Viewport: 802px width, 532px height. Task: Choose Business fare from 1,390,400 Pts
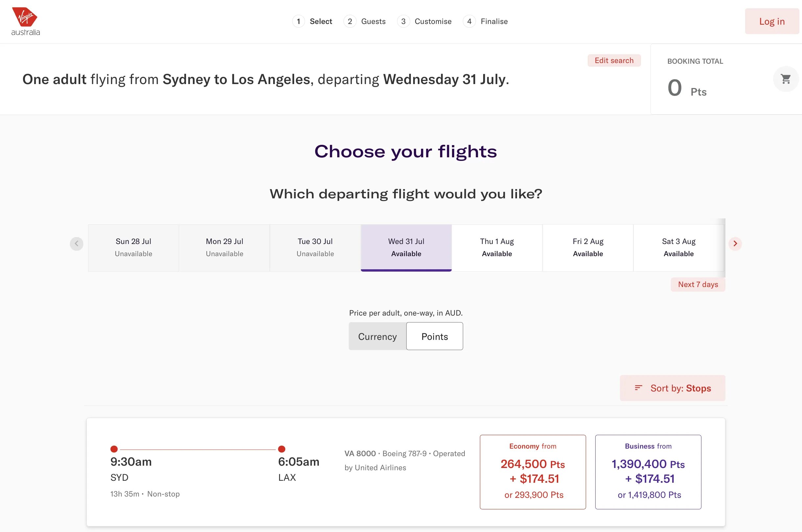point(648,472)
